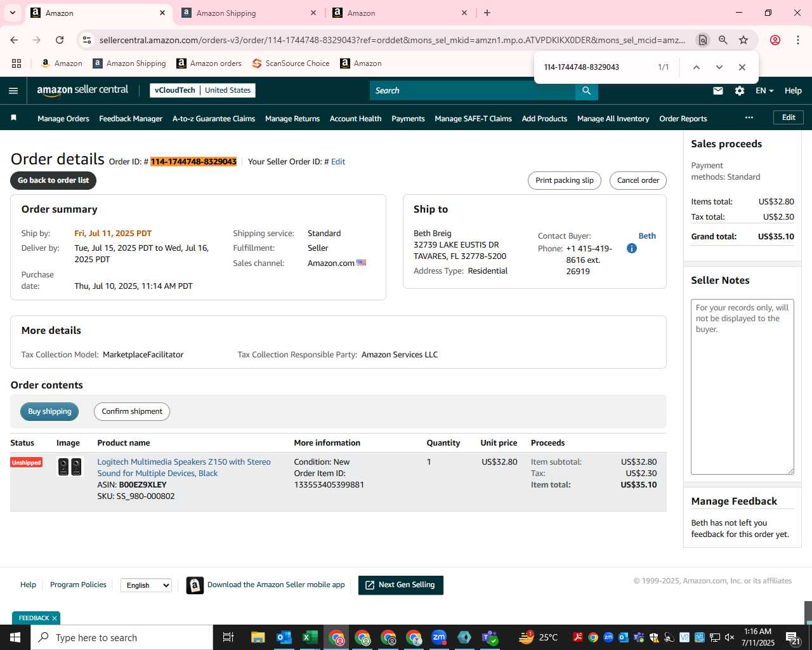This screenshot has width=812, height=650.
Task: Open the Chrome three-dot menu
Action: pyautogui.click(x=798, y=40)
